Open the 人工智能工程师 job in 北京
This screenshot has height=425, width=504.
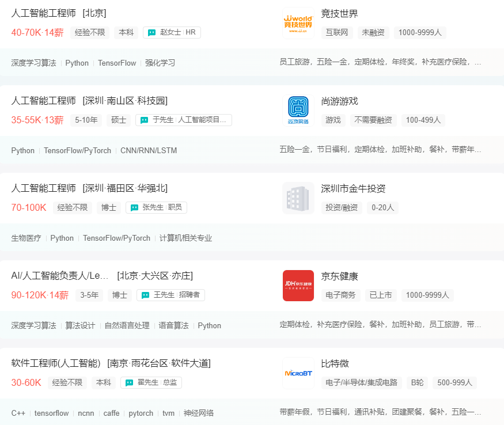point(55,13)
